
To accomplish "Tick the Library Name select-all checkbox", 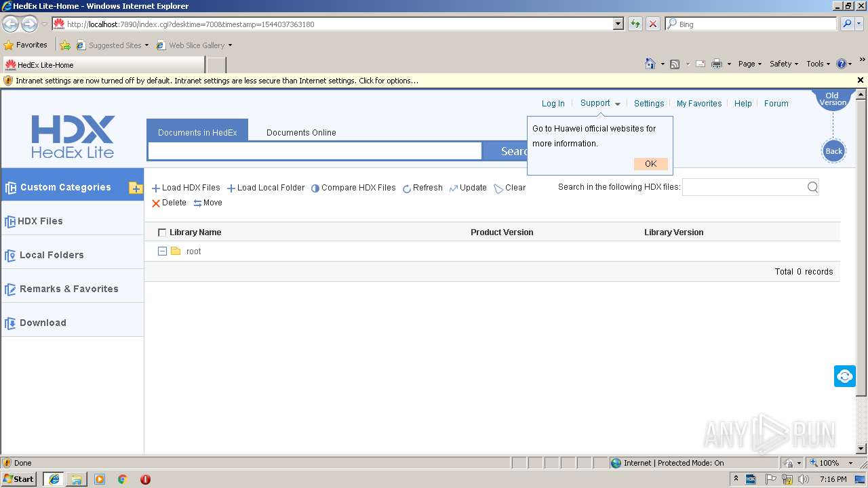I will (161, 232).
